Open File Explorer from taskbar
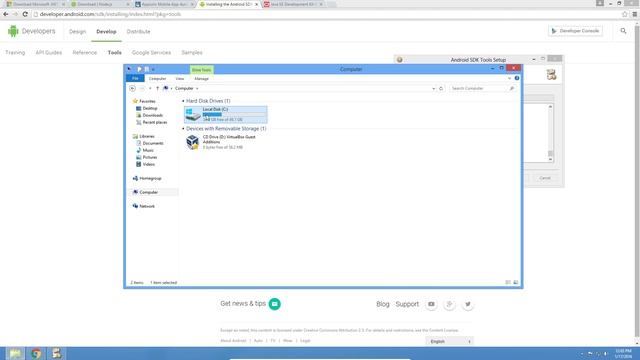The image size is (640, 360). 15,353
